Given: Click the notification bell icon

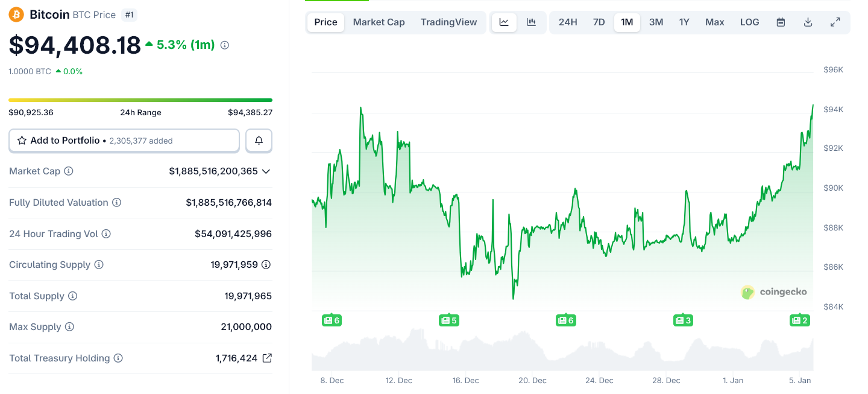Looking at the screenshot, I should pos(259,140).
